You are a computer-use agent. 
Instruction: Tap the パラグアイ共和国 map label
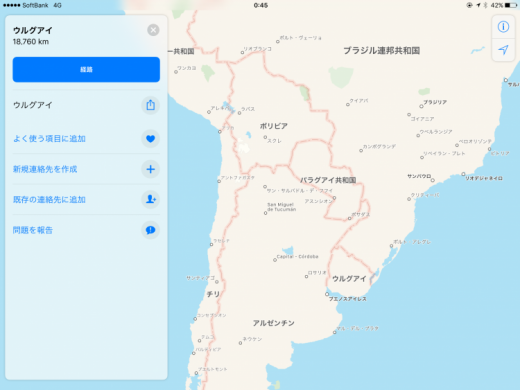(328, 180)
